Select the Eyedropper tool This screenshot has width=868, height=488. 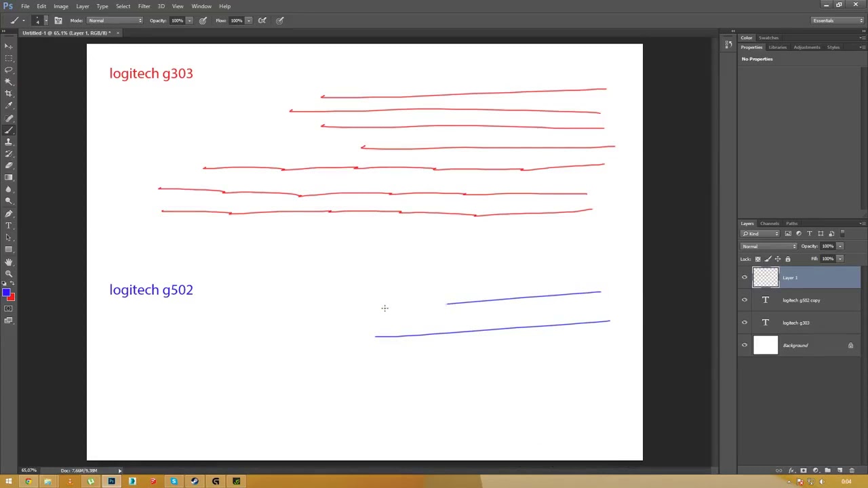[x=9, y=106]
